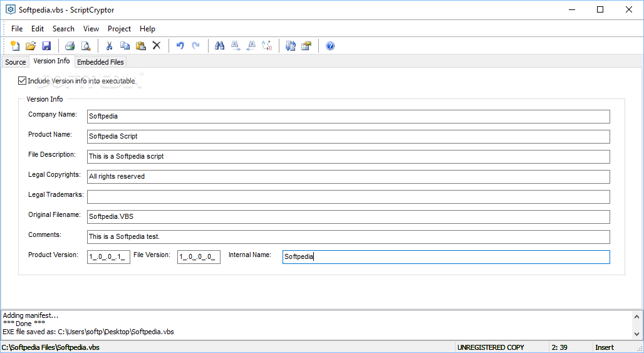The image size is (644, 353).
Task: Open project options from the toolbar
Action: point(306,46)
